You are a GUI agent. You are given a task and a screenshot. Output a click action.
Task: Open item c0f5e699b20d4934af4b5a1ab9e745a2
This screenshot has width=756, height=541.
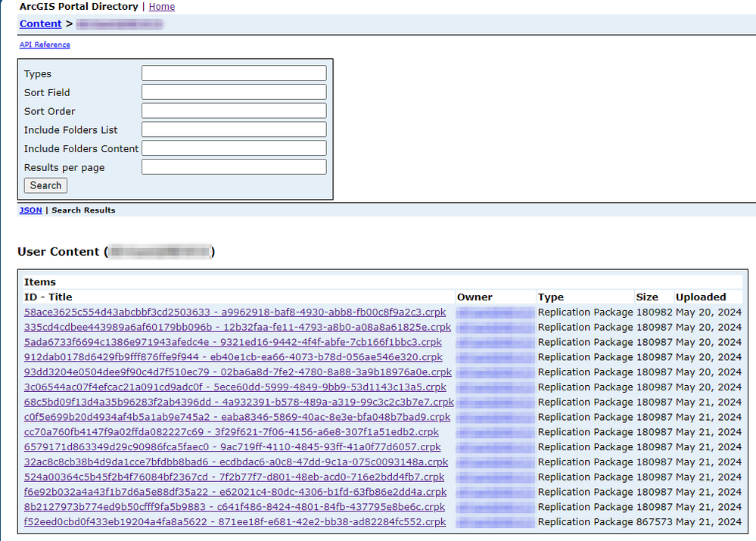coord(237,417)
